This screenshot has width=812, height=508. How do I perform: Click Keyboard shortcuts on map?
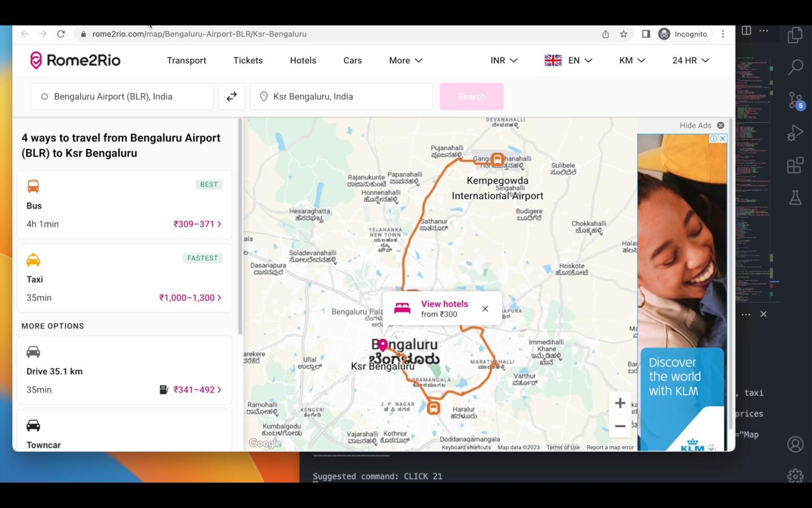click(466, 448)
